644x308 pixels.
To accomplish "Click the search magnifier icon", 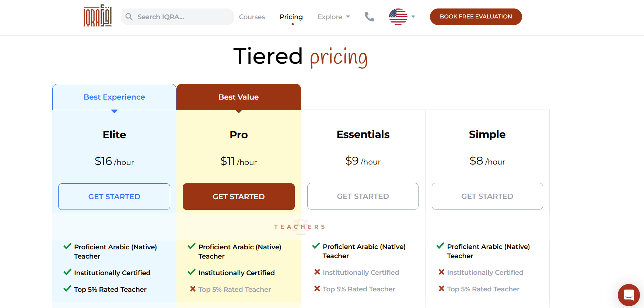I will 129,17.
